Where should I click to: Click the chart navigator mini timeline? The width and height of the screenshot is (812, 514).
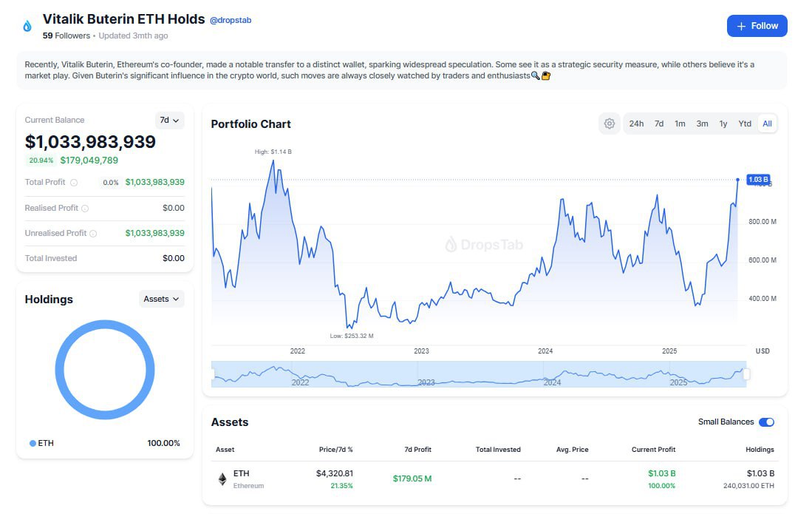(479, 374)
